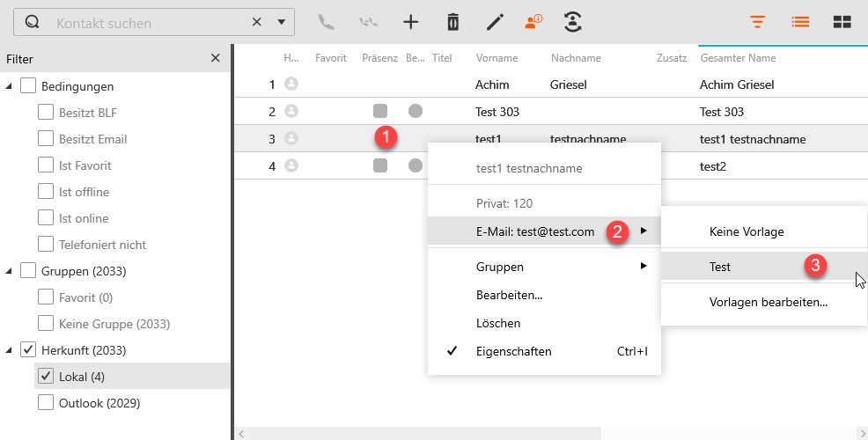Click avatar icon of Achim Griesel row
The height and width of the screenshot is (440, 868).
[291, 84]
